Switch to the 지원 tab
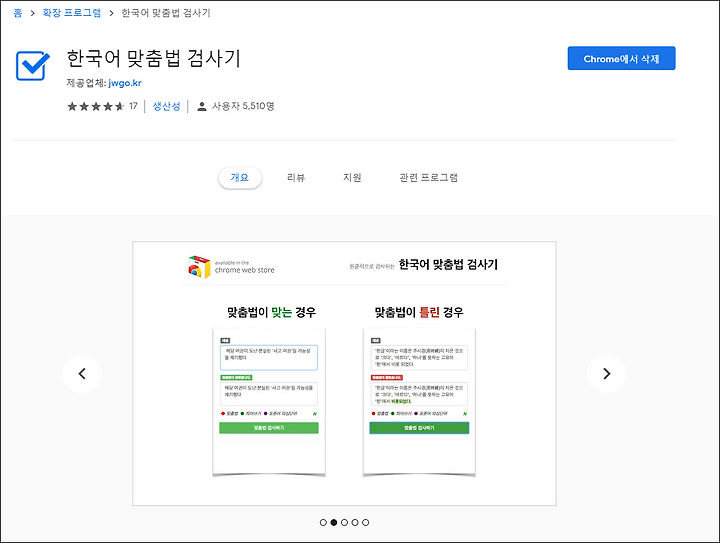This screenshot has width=720, height=543. [352, 178]
